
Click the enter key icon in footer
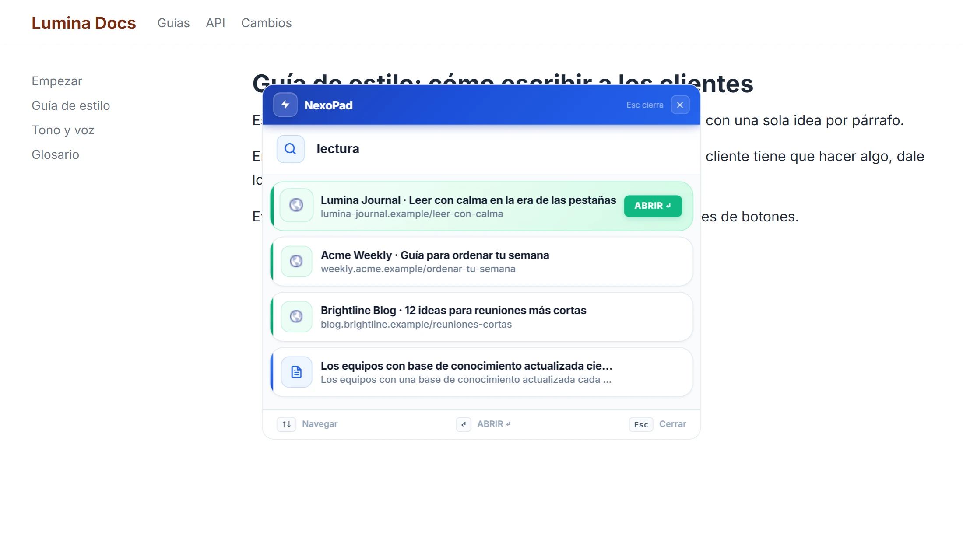(464, 424)
